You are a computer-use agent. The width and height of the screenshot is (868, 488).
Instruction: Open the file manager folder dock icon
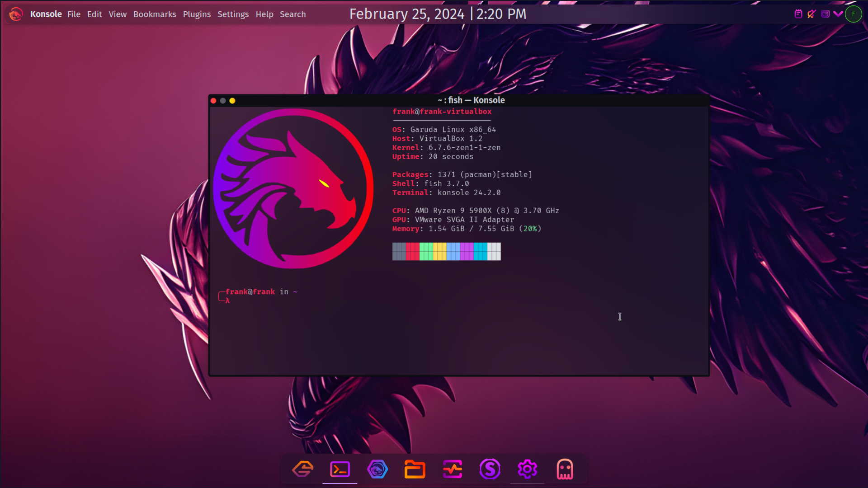pyautogui.click(x=415, y=469)
